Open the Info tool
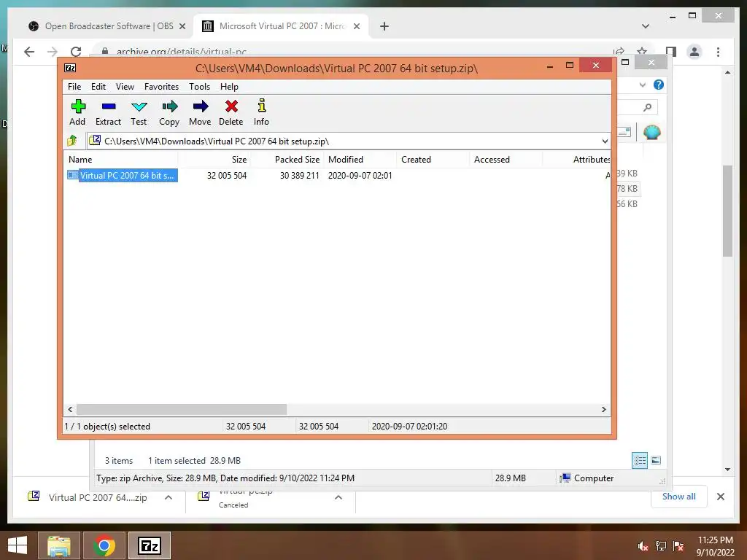 (261, 112)
